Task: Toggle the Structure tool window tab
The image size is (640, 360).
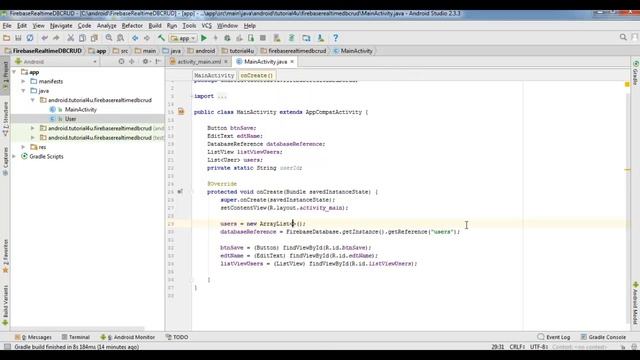Action: click(5, 118)
